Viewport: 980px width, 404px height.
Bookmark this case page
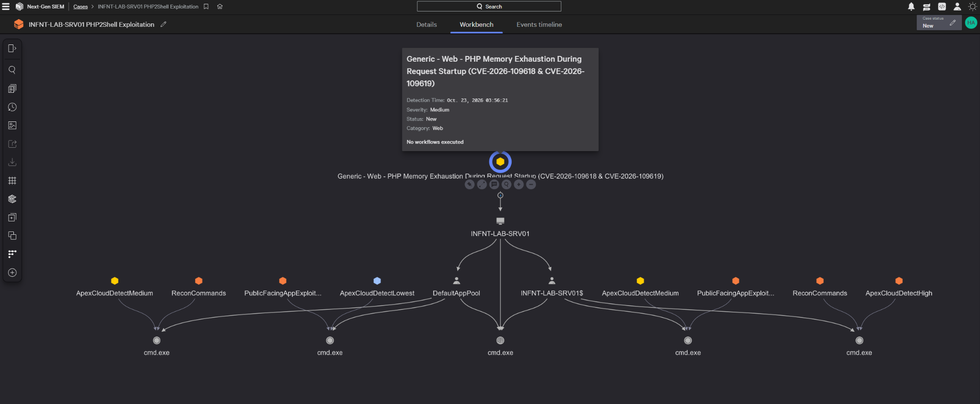206,7
